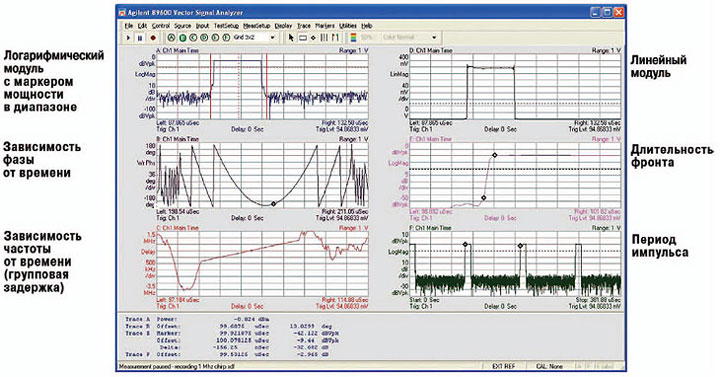Viewport: 720px width, 377px height.
Task: Choose the rectangle zoom box tool
Action: click(303, 38)
